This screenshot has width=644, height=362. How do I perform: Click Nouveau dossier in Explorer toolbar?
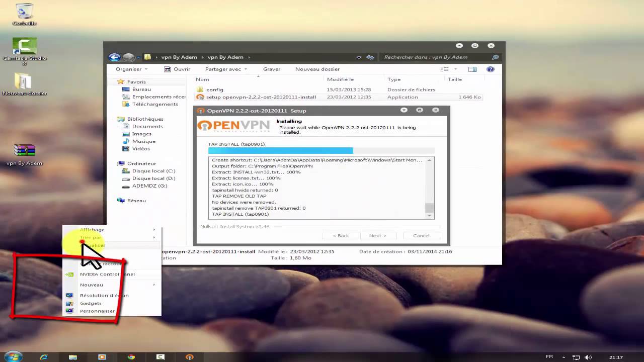pyautogui.click(x=317, y=69)
